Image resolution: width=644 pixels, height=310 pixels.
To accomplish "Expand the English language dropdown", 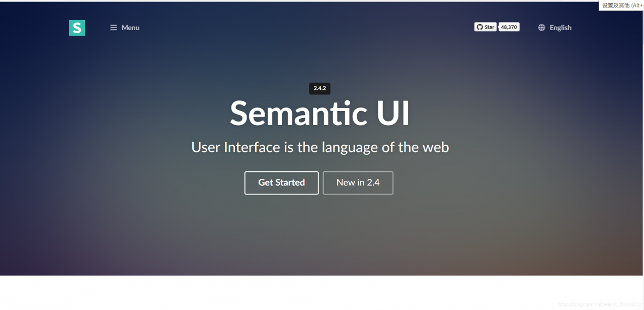I will [555, 28].
